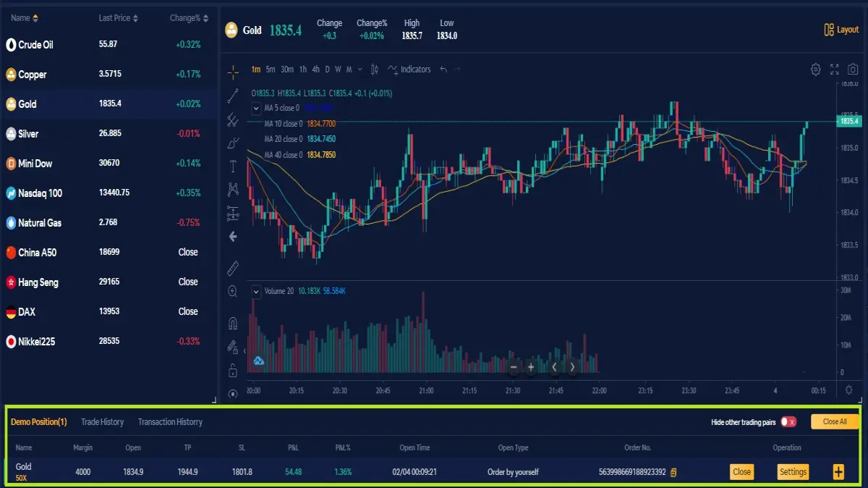Viewport: 868px width, 488px height.
Task: Click the Close All button
Action: [x=835, y=421]
